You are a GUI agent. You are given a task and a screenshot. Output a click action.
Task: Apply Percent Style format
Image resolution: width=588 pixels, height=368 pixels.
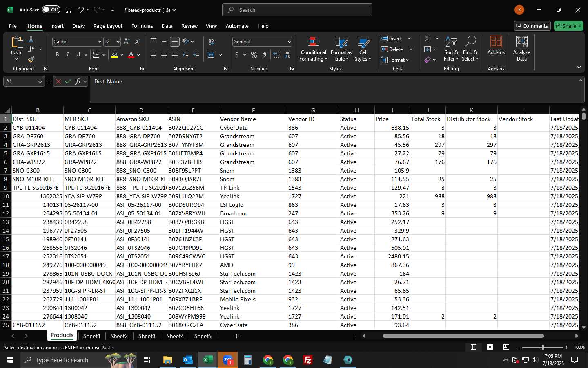[x=254, y=55]
